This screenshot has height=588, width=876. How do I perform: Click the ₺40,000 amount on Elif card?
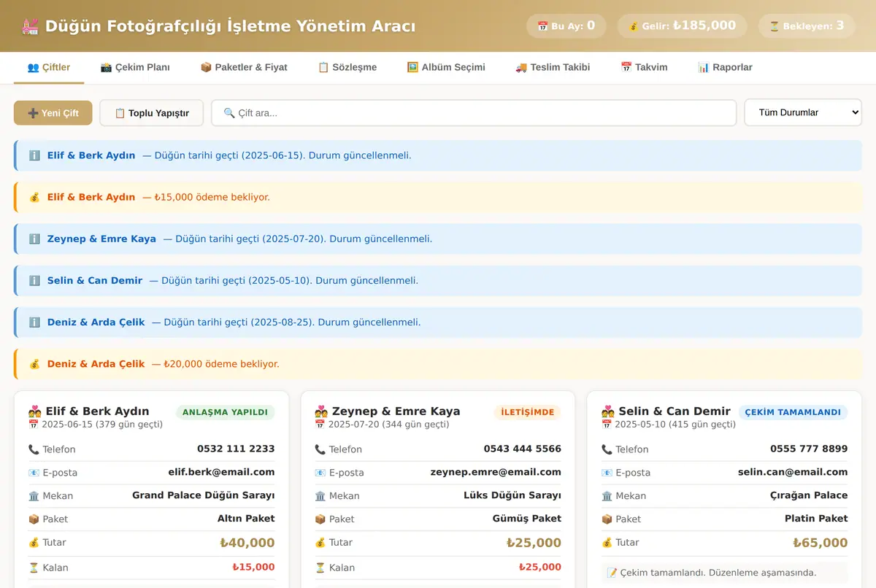tap(247, 543)
